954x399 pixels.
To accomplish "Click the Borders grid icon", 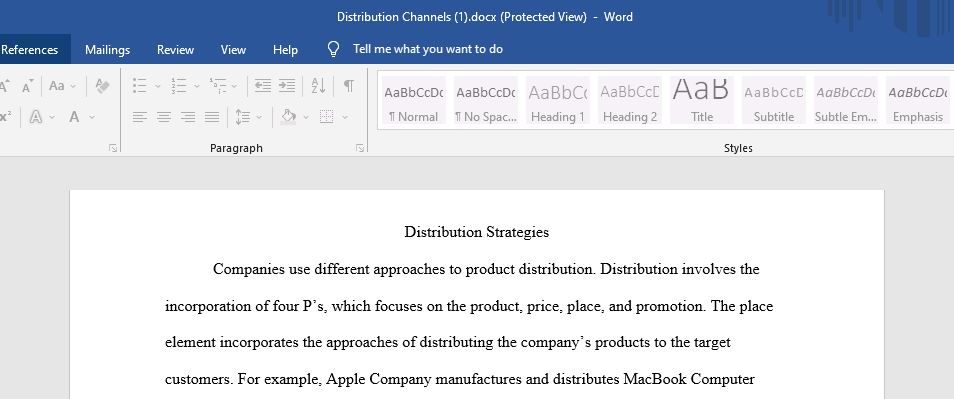I will point(327,117).
